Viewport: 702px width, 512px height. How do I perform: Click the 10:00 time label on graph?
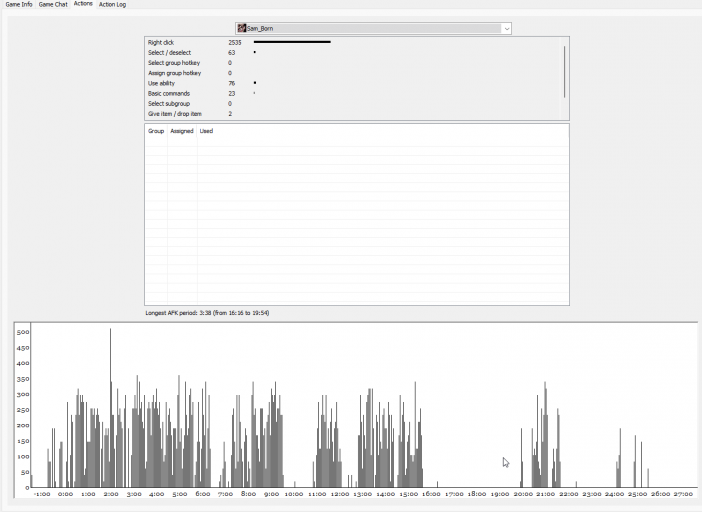coord(294,494)
